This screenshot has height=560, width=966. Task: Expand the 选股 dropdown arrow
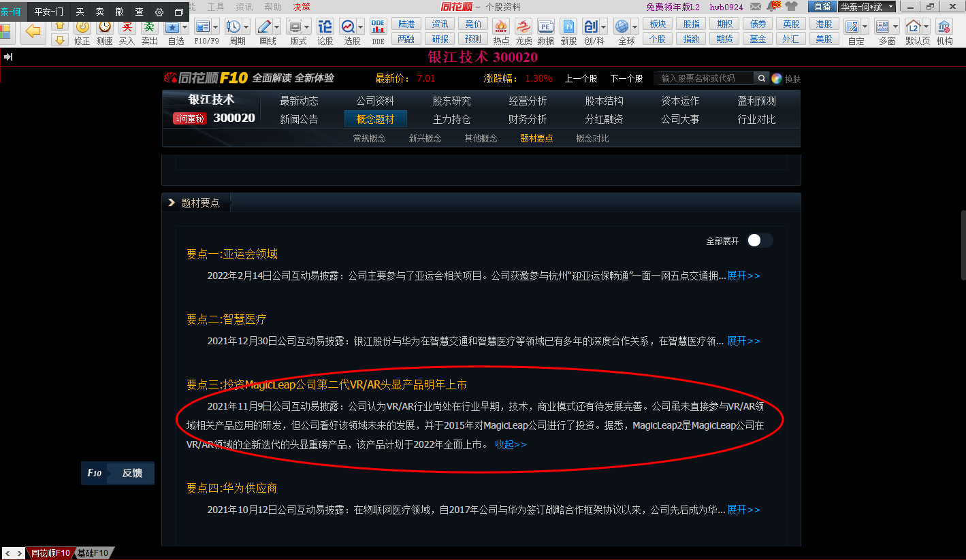360,28
